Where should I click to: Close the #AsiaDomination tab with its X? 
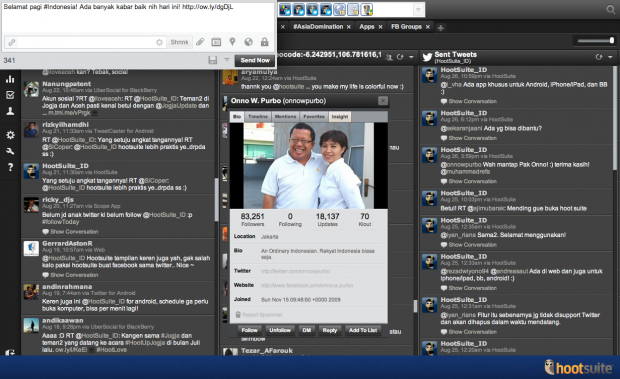[x=349, y=27]
